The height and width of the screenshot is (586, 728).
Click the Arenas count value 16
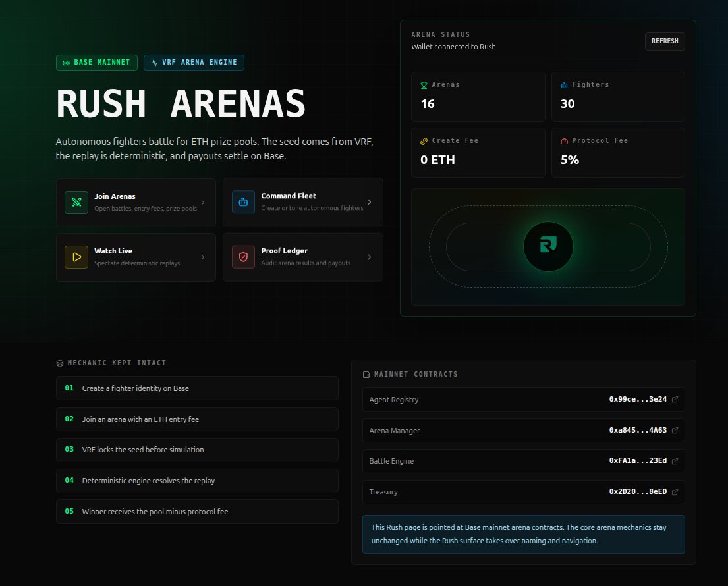(x=428, y=104)
